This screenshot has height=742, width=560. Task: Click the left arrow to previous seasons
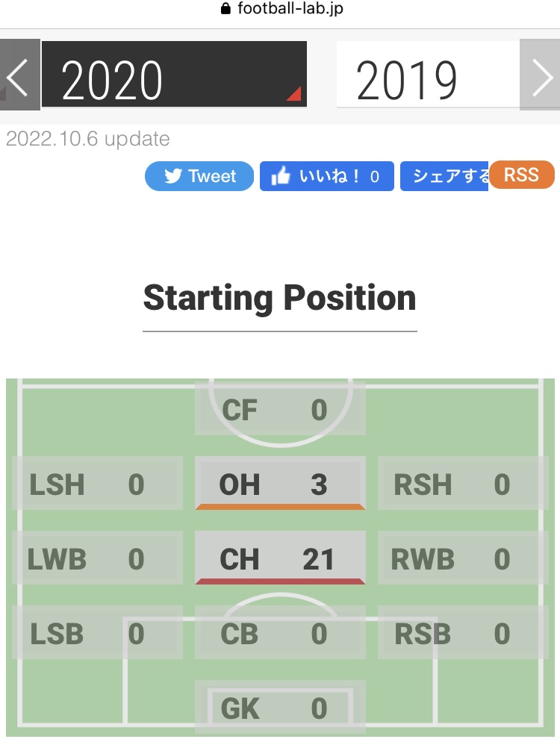pos(20,75)
